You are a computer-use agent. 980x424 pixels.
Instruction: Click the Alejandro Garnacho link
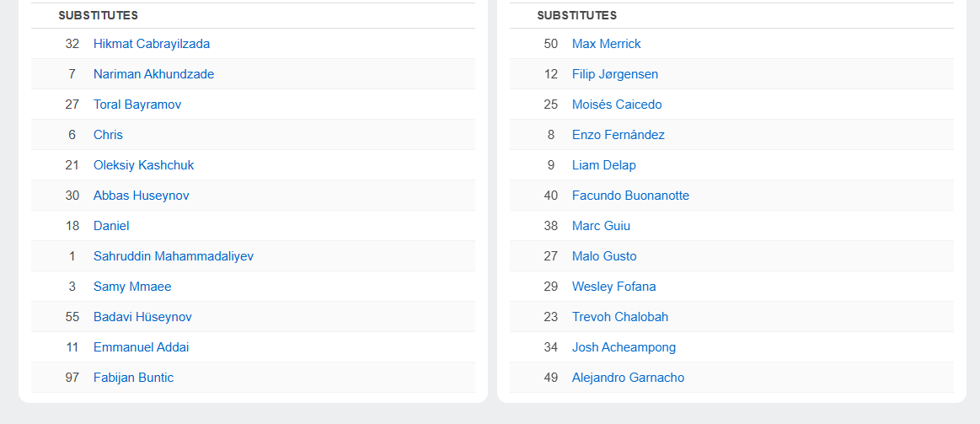click(628, 378)
